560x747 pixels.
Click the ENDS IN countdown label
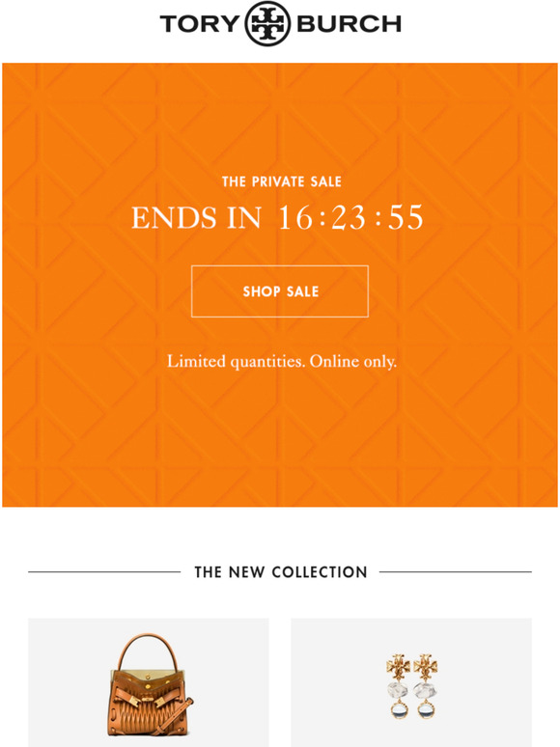coord(196,218)
